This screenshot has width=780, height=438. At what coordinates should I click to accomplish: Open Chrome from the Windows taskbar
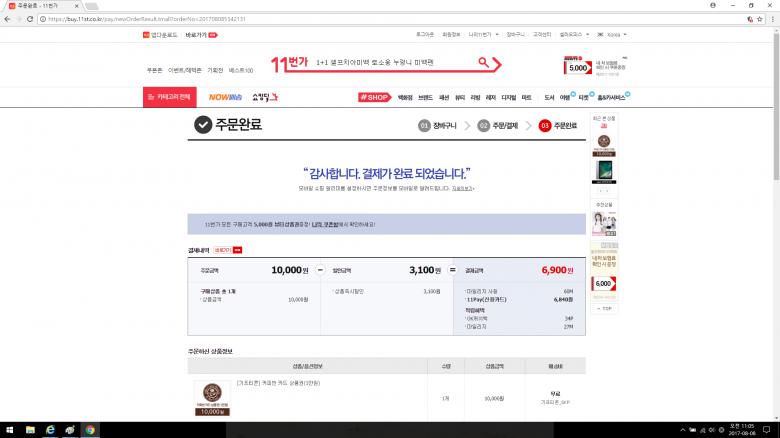(x=89, y=430)
